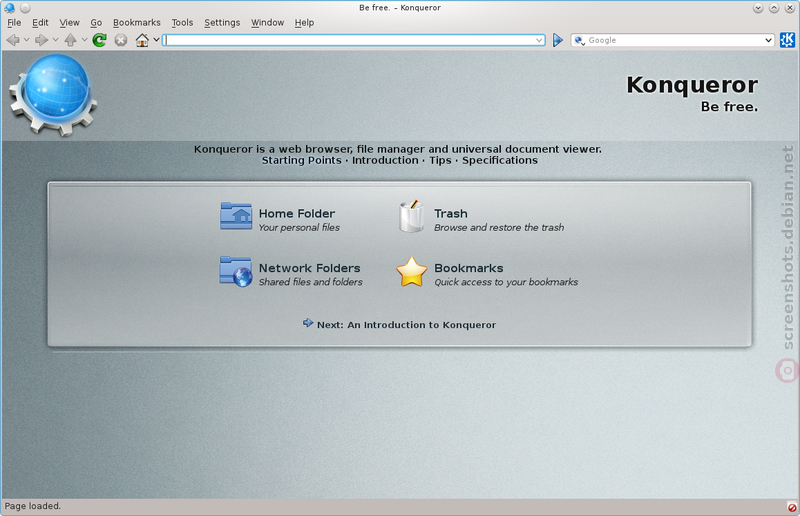This screenshot has height=516, width=800.
Task: Click the KDE logo icon in the toolbar
Action: 787,40
